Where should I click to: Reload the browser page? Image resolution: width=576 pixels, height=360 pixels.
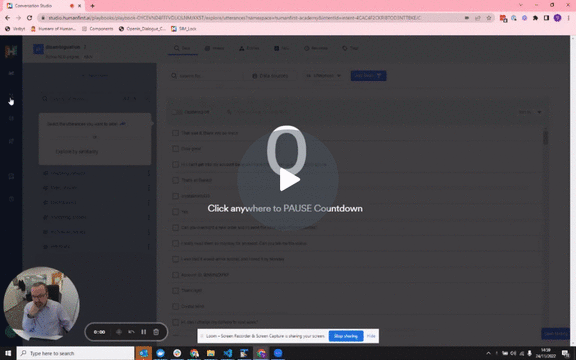pyautogui.click(x=29, y=18)
